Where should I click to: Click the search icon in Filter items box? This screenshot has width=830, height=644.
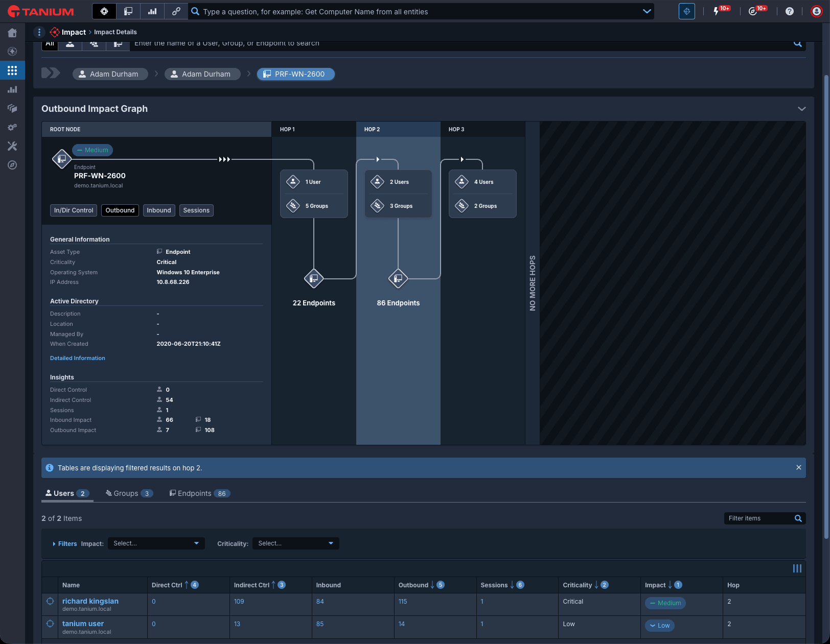pos(798,518)
